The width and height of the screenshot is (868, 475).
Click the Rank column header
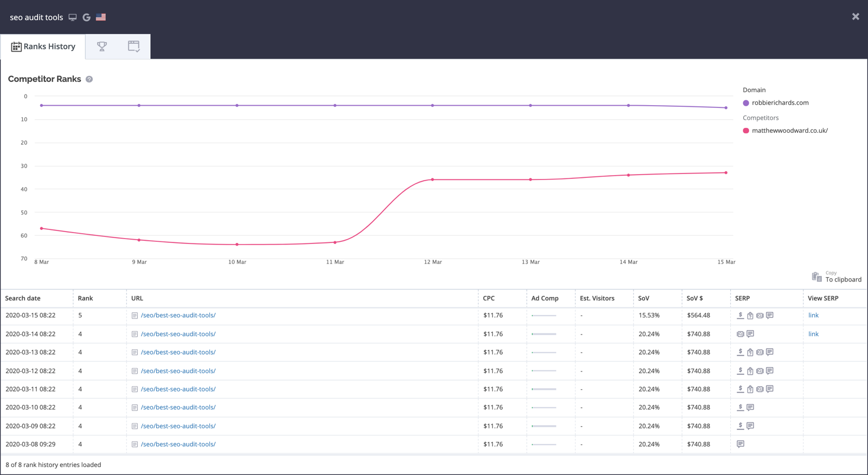pyautogui.click(x=85, y=298)
